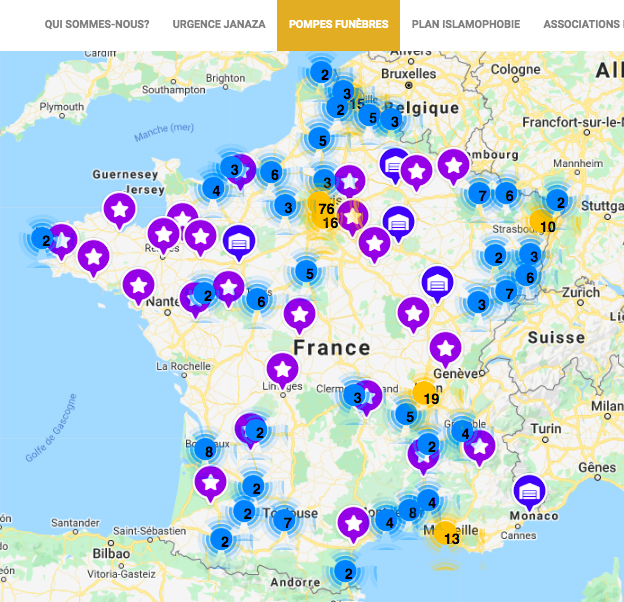The image size is (624, 602).
Task: Click the Suisse country label
Action: tap(557, 338)
